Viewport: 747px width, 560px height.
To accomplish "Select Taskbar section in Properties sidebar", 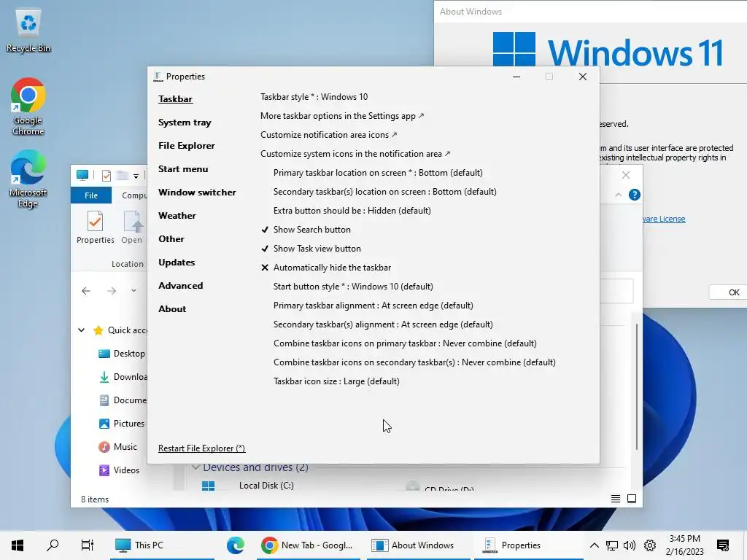I will (x=175, y=99).
